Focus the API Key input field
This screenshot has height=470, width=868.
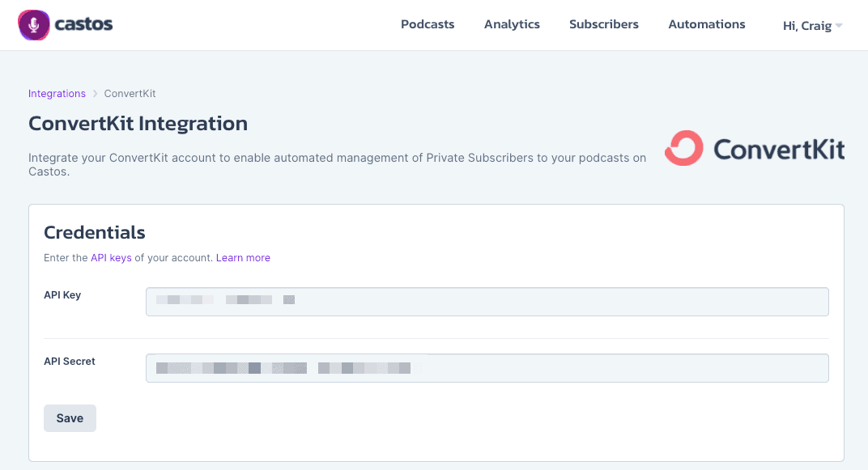pyautogui.click(x=487, y=301)
